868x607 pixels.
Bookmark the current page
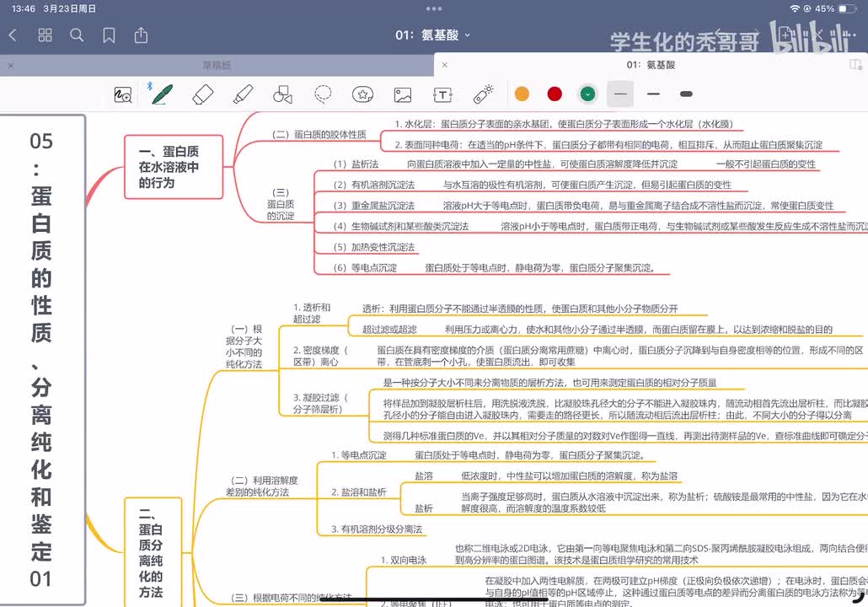[109, 36]
